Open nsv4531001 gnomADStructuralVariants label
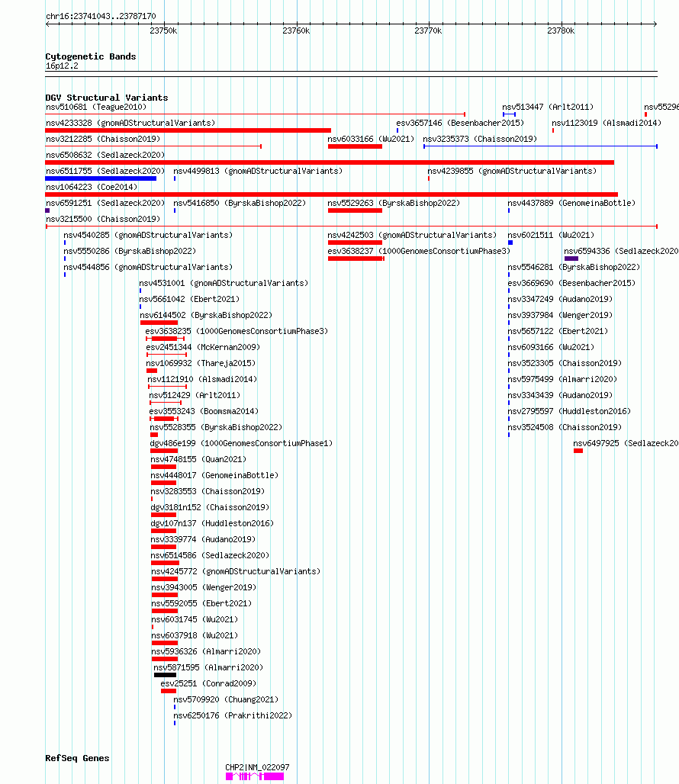679x784 pixels. click(224, 283)
